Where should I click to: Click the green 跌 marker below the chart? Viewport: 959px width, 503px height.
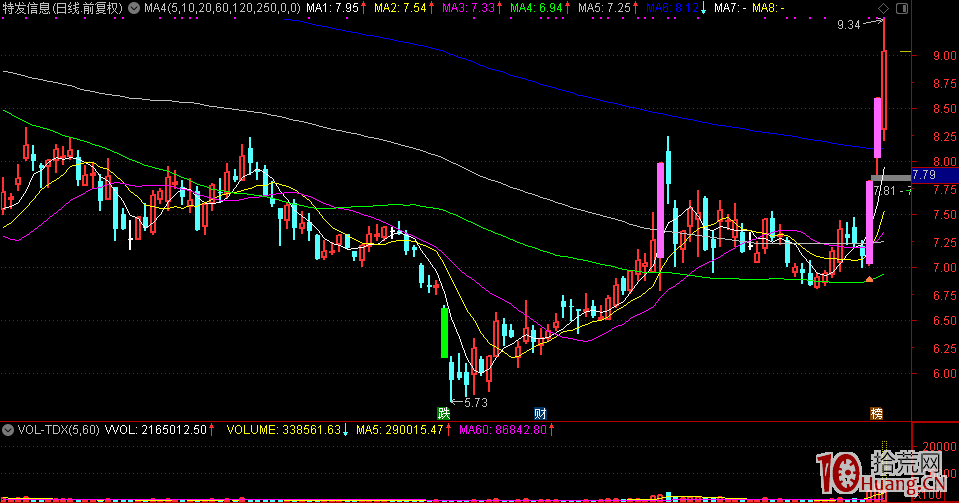pos(443,414)
